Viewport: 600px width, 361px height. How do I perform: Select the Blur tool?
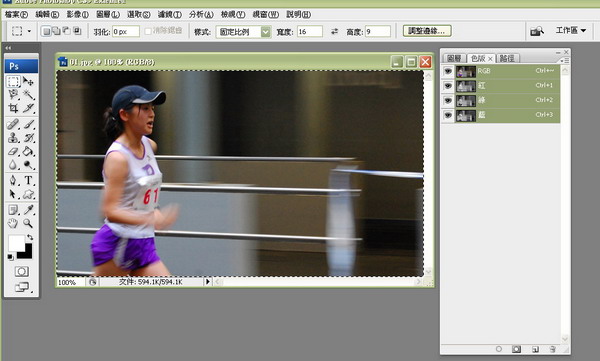13,165
